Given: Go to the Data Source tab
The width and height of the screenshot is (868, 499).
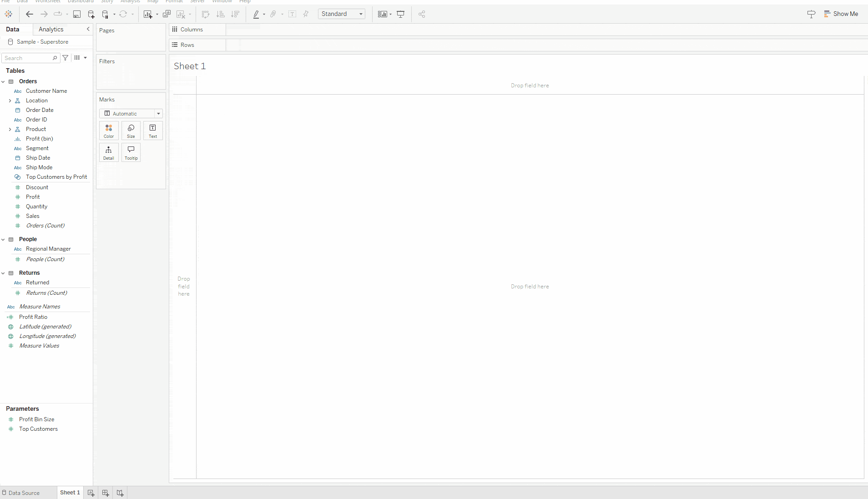Looking at the screenshot, I should [x=24, y=493].
